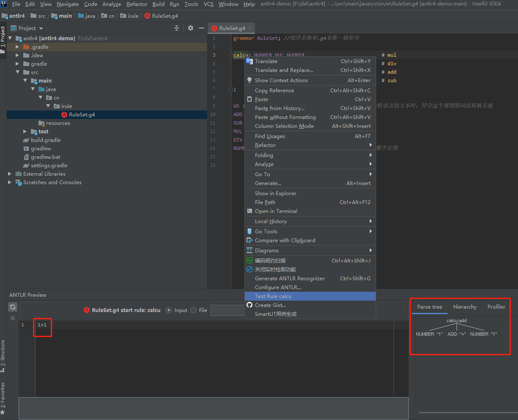Choose Find Usages in context menu
Viewport: 518px width, 420px height.
coord(310,136)
